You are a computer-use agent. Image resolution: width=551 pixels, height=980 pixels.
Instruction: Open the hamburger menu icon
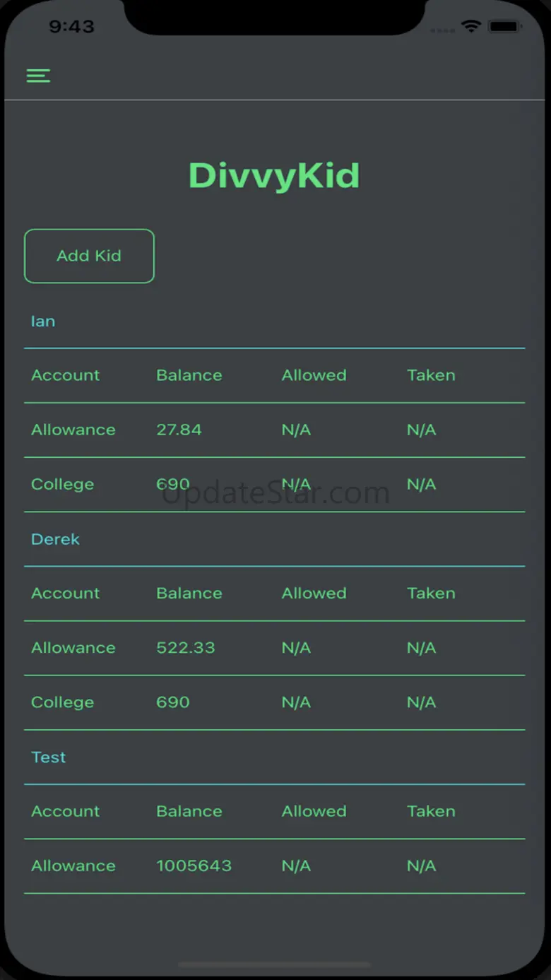click(38, 76)
